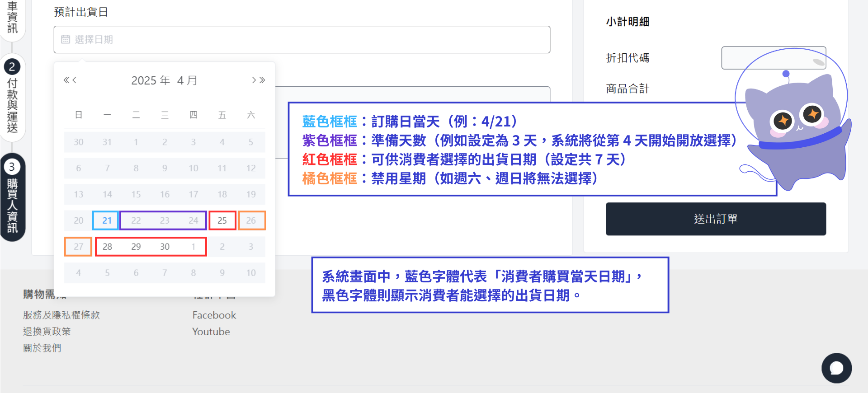
Task: Select April 28 in calendar
Action: pos(107,247)
